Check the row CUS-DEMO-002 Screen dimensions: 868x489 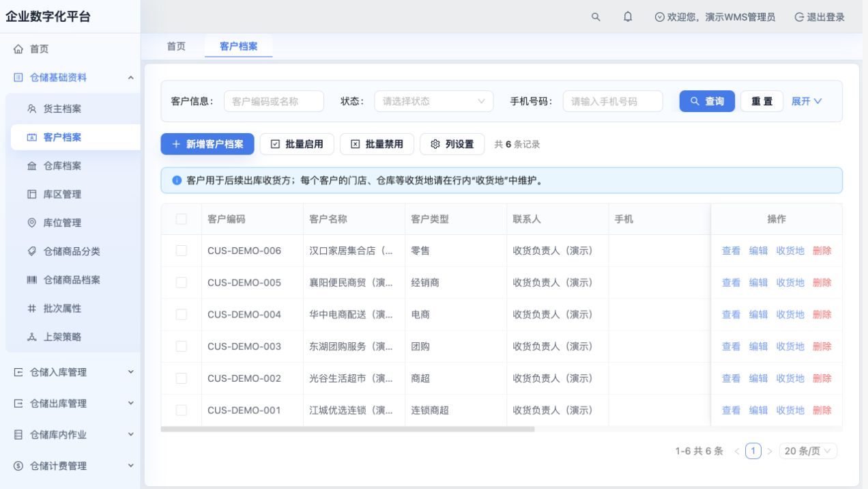click(x=181, y=378)
